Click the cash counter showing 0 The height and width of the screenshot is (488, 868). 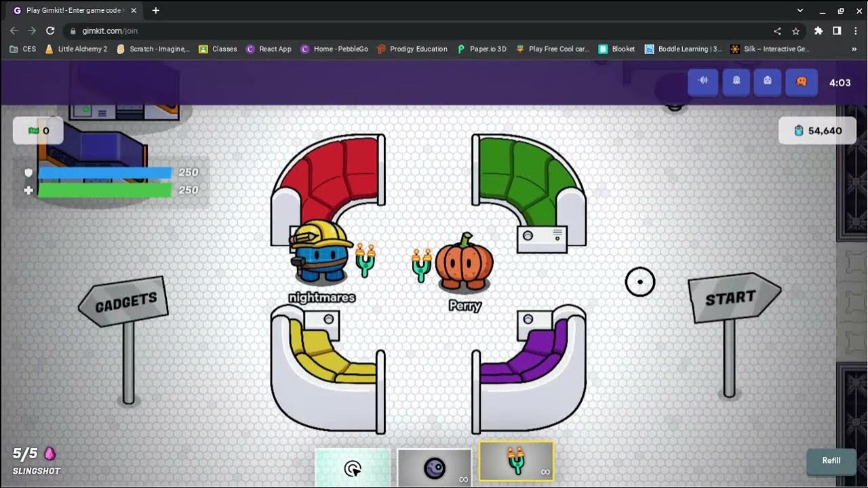coord(39,131)
